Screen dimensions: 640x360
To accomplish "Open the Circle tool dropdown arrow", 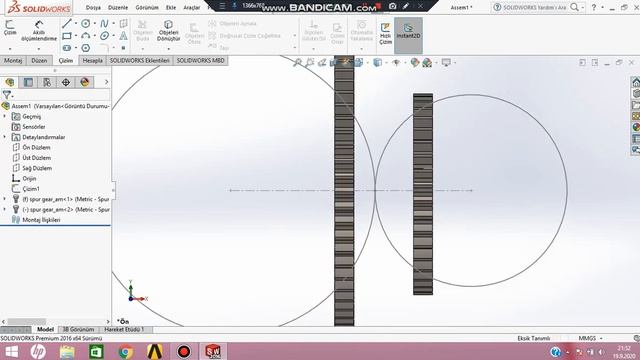I will tap(94, 24).
